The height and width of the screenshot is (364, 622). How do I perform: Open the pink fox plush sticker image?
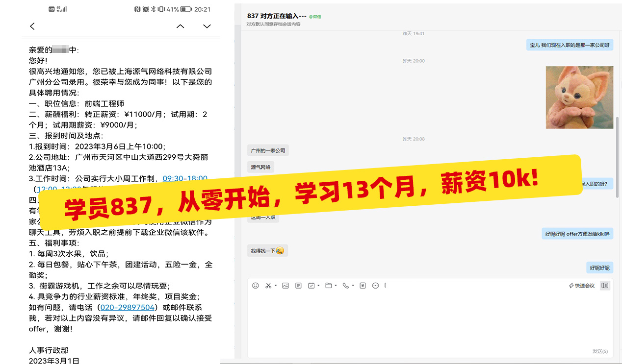pyautogui.click(x=579, y=97)
